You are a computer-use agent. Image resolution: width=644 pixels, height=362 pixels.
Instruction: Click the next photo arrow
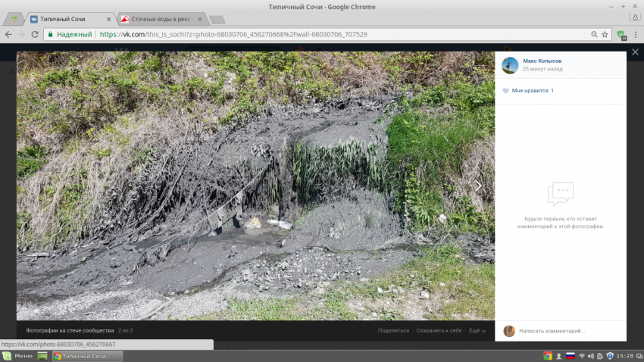[x=478, y=186]
